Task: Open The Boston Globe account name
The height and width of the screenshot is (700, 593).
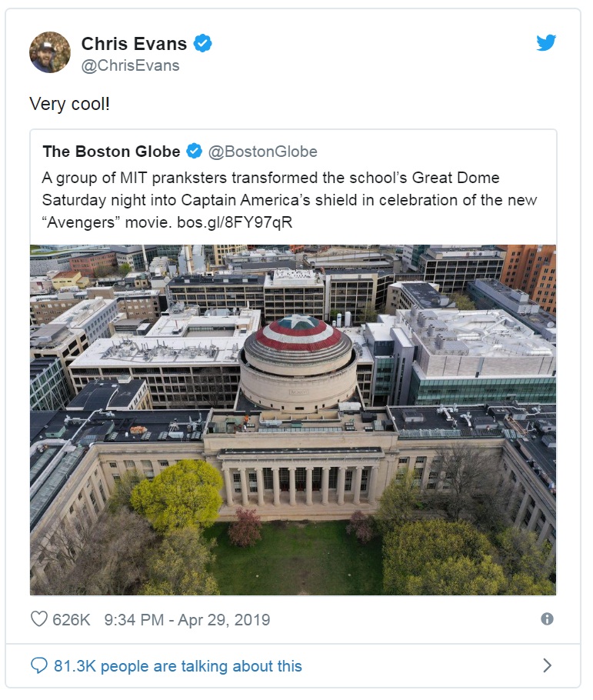Action: [112, 152]
